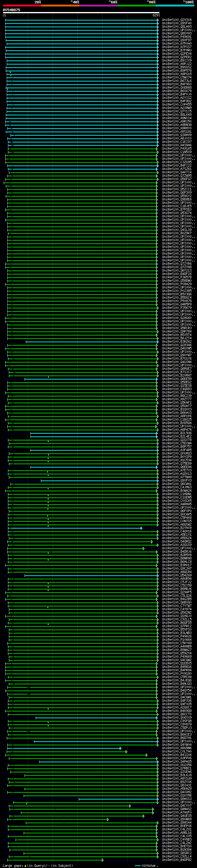Select the UniRef100_C5WX74 label
This screenshot has width=197, height=868.
(x=176, y=78)
